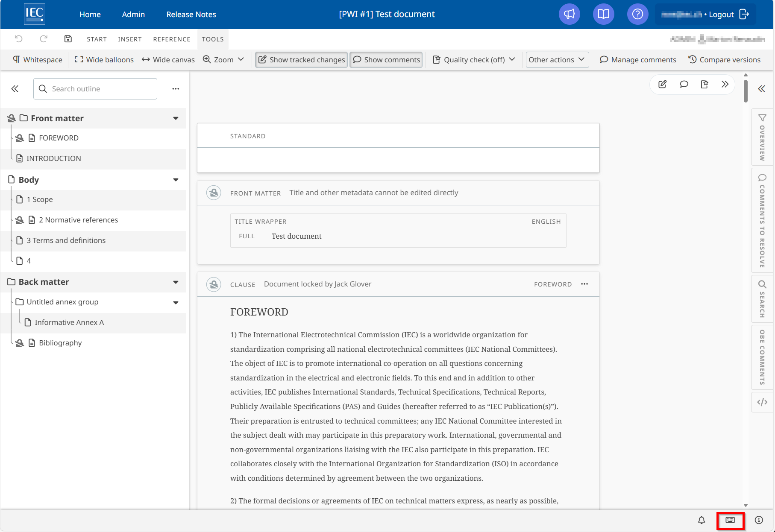Click Compare versions button
775x532 pixels.
click(x=725, y=60)
